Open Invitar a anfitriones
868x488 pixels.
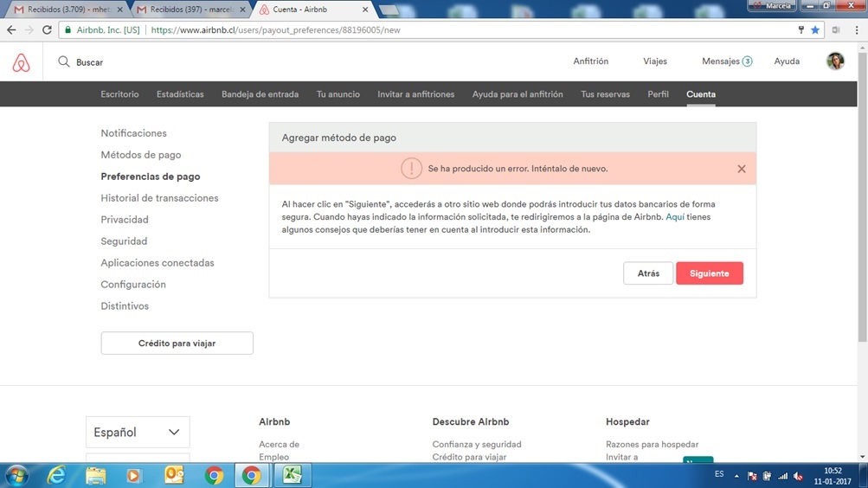coord(415,94)
